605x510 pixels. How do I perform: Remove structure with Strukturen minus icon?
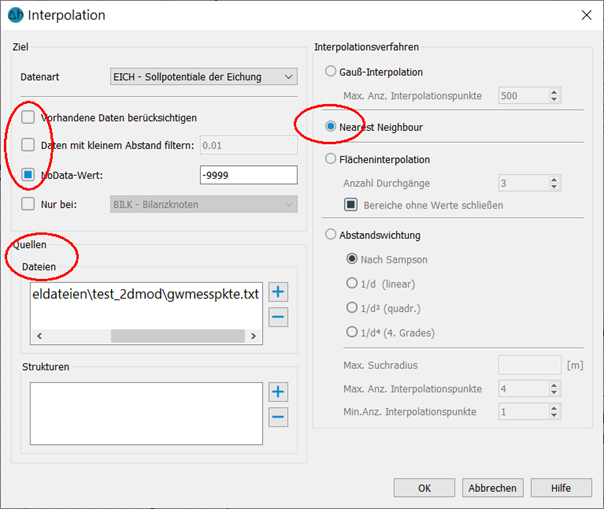tap(279, 417)
